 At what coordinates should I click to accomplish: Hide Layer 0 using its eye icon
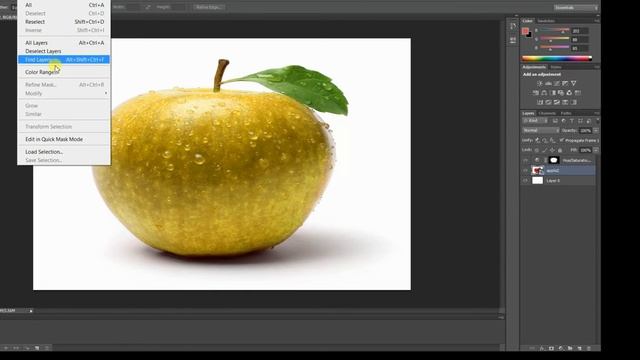tap(525, 180)
